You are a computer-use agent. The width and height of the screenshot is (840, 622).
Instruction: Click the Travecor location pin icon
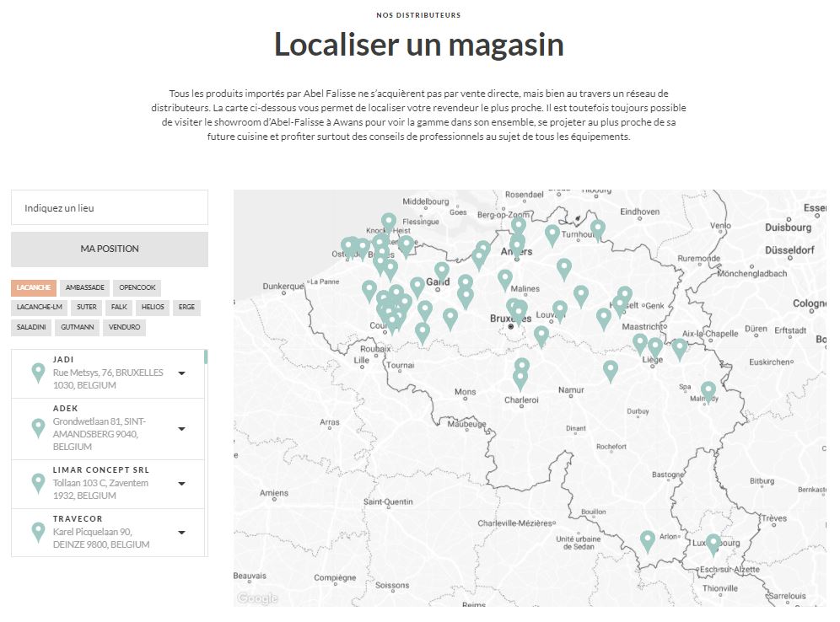coord(38,532)
